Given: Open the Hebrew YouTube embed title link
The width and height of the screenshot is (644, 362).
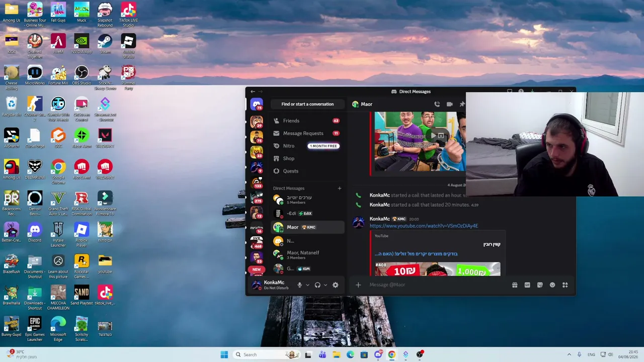Looking at the screenshot, I should click(416, 254).
